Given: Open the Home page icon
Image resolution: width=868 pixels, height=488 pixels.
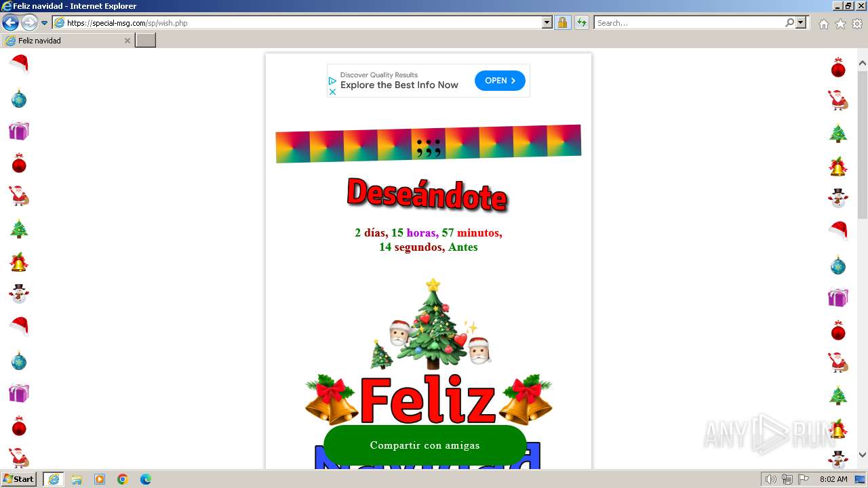Looking at the screenshot, I should point(823,24).
